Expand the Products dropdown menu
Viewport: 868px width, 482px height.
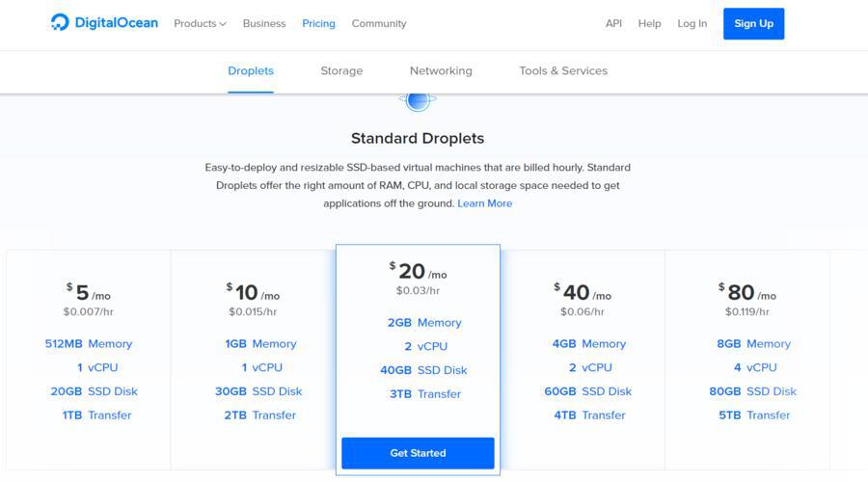(x=200, y=23)
